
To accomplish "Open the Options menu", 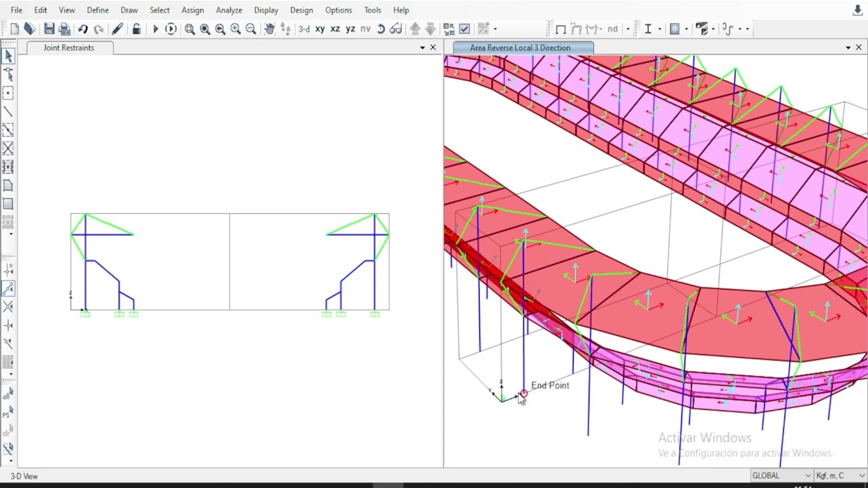I will click(x=338, y=10).
